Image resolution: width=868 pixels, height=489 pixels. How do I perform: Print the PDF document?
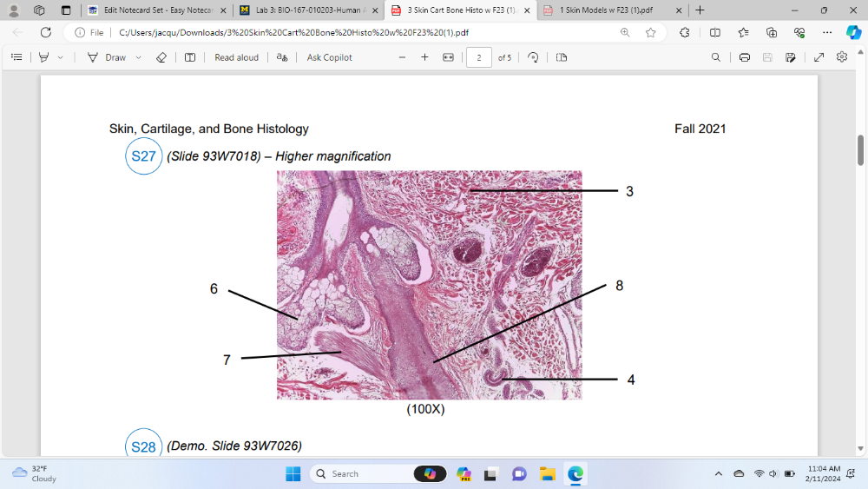[744, 57]
